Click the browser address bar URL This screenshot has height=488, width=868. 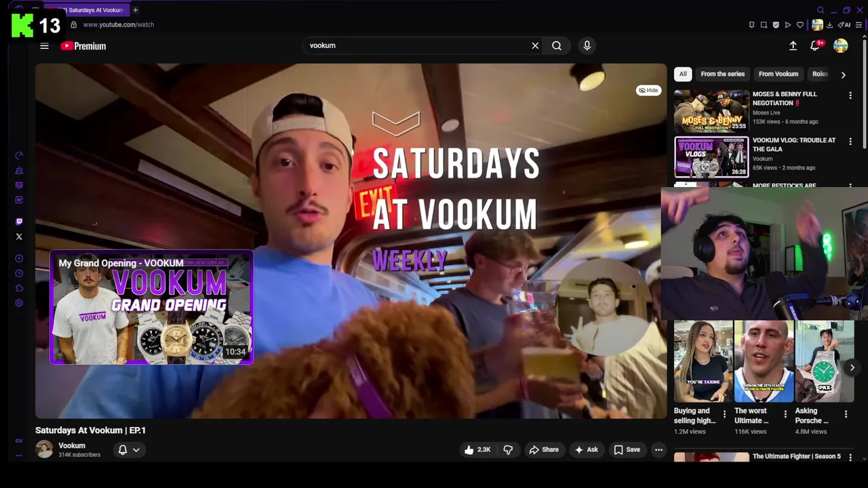(119, 24)
